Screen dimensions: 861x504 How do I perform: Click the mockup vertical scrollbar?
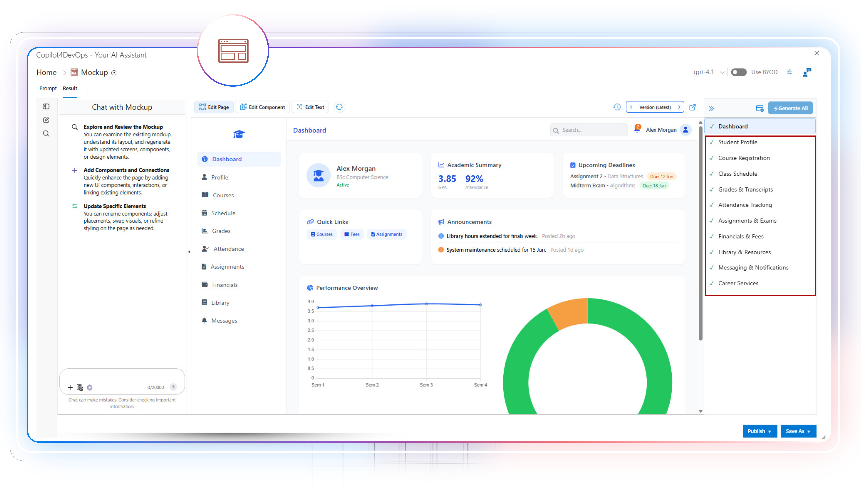coord(700,232)
